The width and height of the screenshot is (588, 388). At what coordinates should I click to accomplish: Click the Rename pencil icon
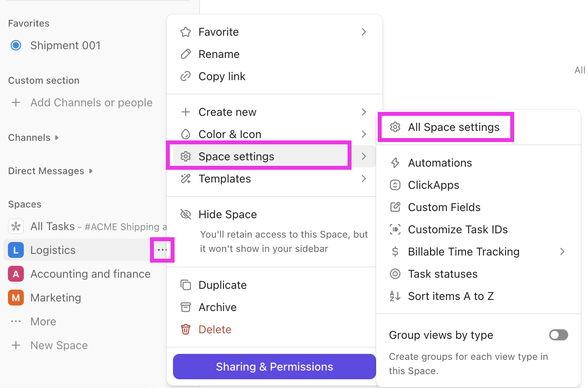186,54
